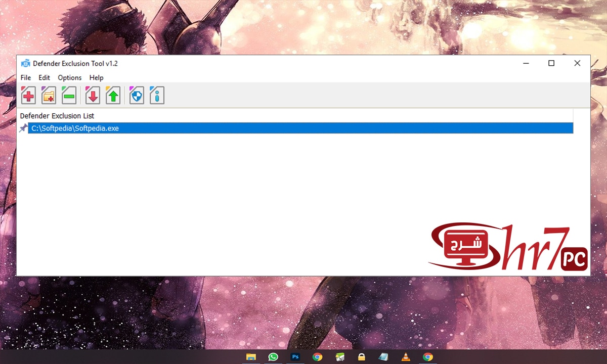Open the Options menu

(x=69, y=78)
